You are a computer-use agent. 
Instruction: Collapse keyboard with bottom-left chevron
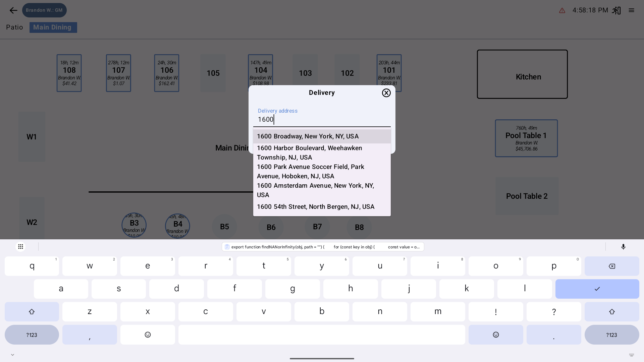click(12, 355)
